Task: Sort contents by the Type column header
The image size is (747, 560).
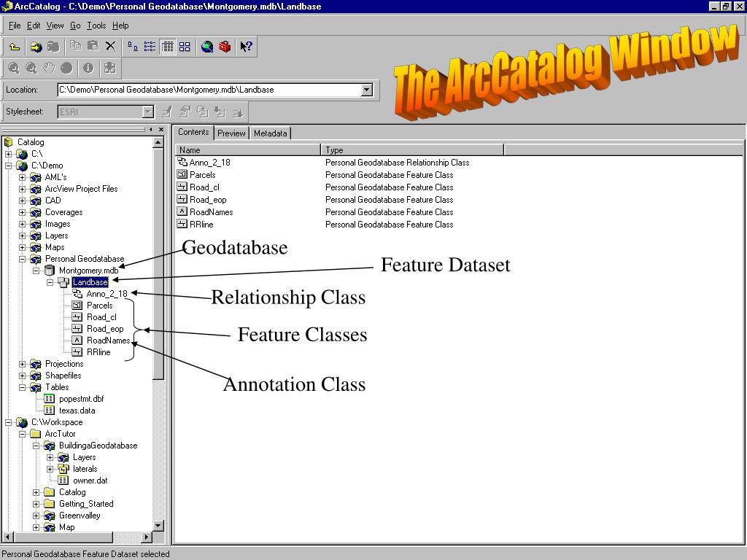Action: click(x=412, y=150)
